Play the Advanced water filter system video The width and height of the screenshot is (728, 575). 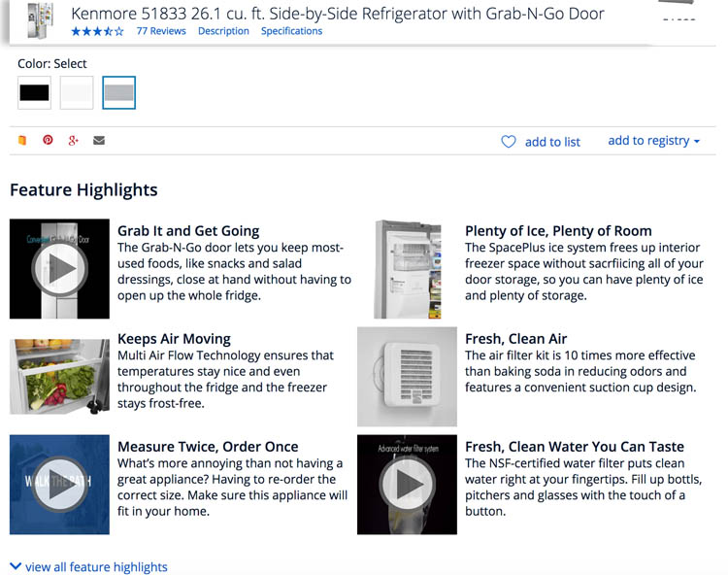pos(407,484)
